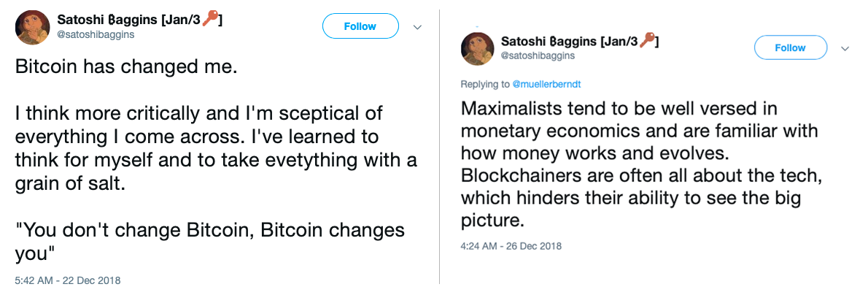Click the Maximalists tweet body text

click(638, 164)
